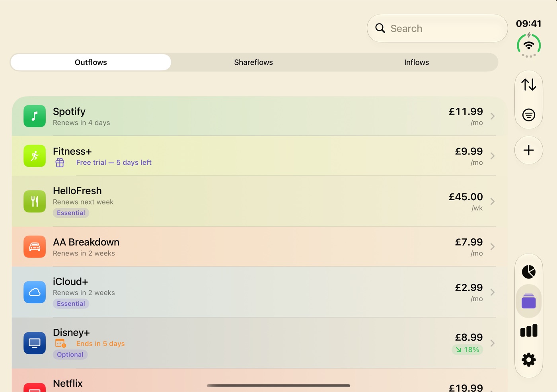Click the Spotify music note icon
The width and height of the screenshot is (557, 392).
35,116
